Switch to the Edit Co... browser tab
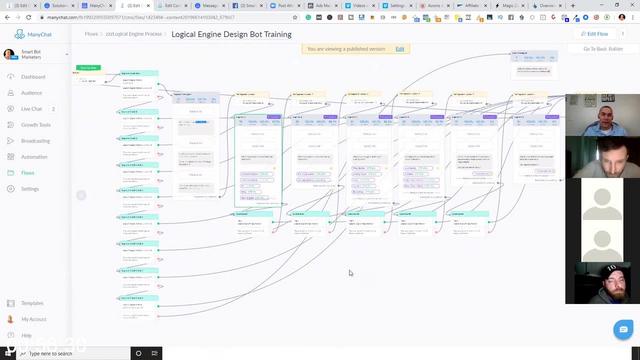The image size is (640, 360). point(172,6)
